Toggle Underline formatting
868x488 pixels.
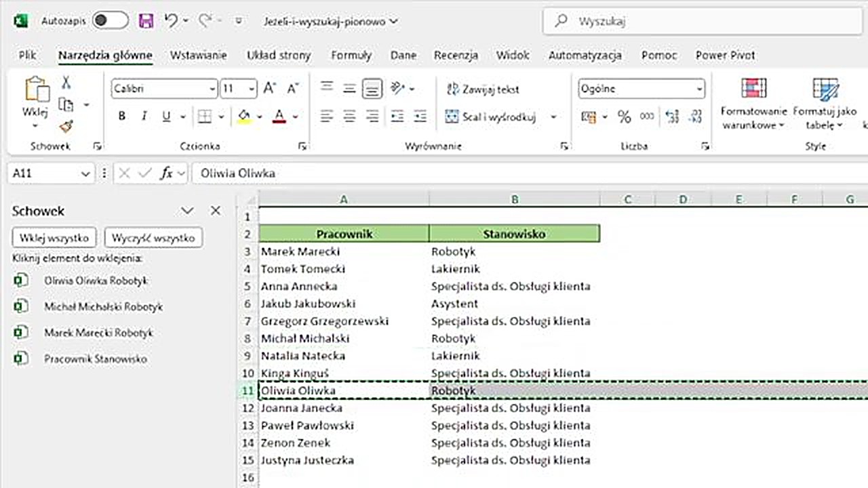(166, 117)
